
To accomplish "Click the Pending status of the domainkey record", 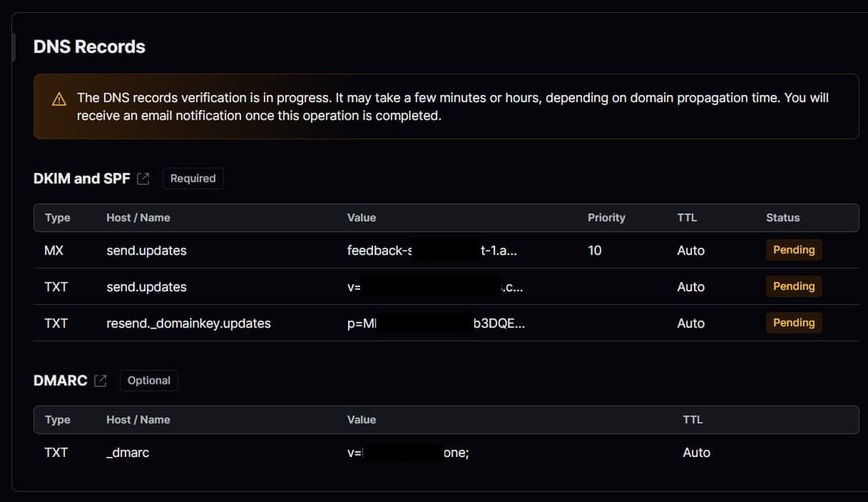I will (x=793, y=323).
